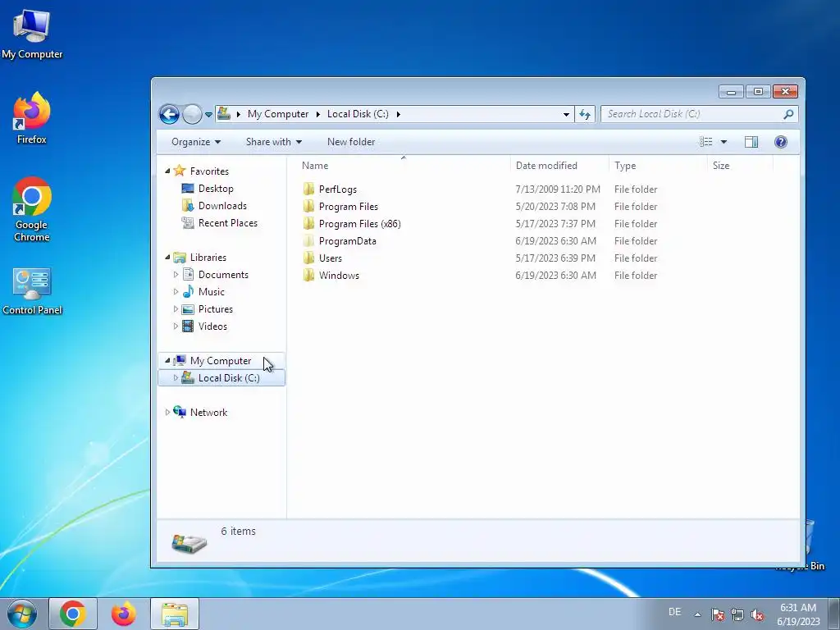This screenshot has height=630, width=840.
Task: Collapse the Favorites group
Action: click(x=167, y=171)
